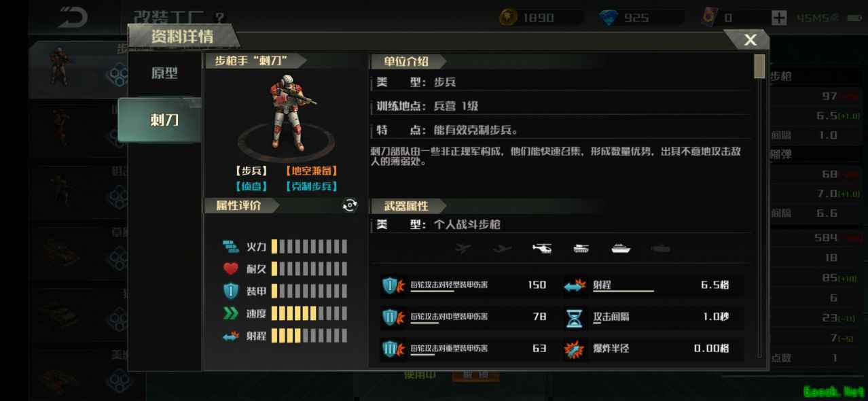Click the rifleman unit model preview
The height and width of the screenshot is (401, 868).
(x=291, y=114)
